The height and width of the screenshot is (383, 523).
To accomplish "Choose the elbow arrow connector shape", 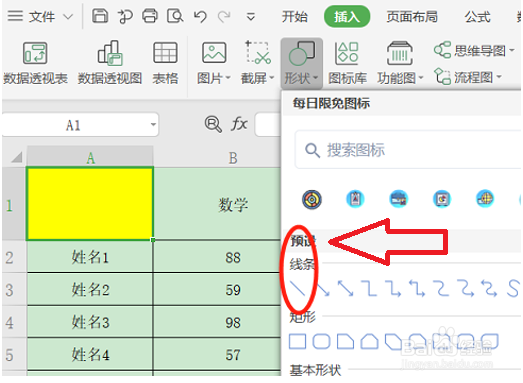I will click(393, 288).
